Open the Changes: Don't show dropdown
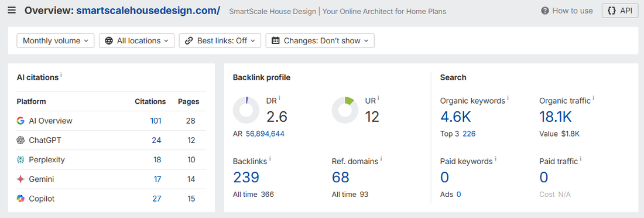Image resolution: width=644 pixels, height=218 pixels. point(320,40)
